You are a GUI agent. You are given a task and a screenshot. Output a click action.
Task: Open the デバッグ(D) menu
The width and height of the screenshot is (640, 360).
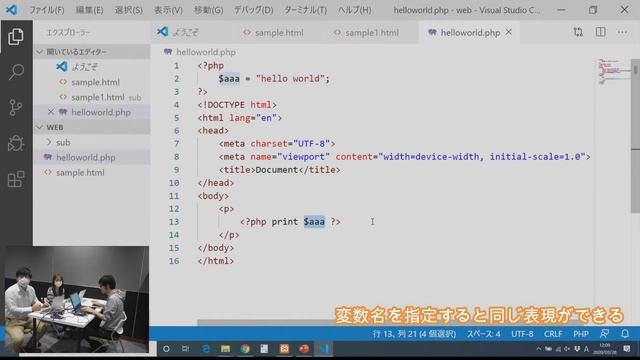click(x=253, y=10)
